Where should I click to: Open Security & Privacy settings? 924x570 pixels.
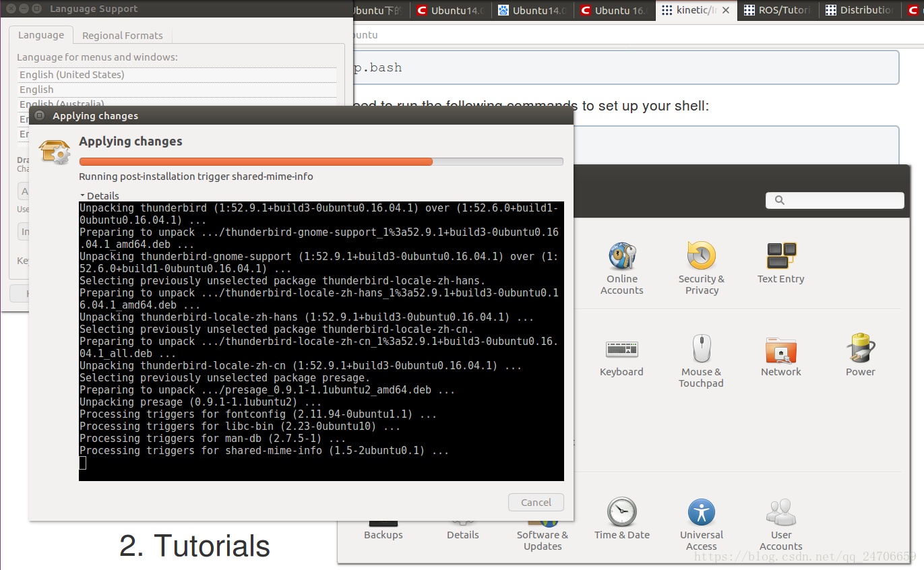[x=701, y=268]
